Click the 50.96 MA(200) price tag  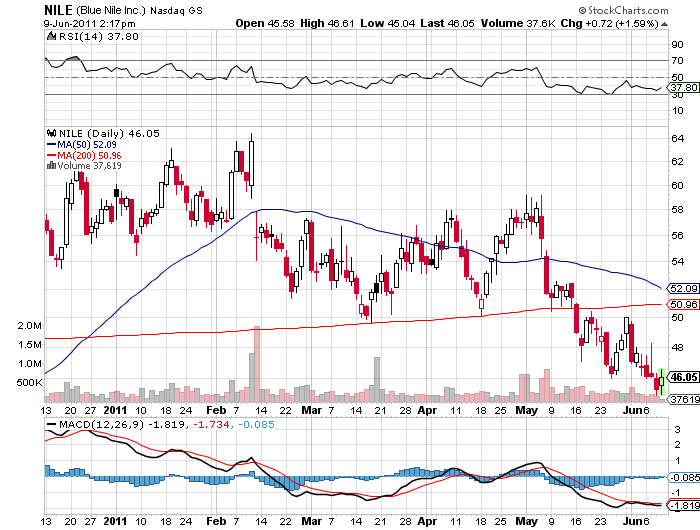click(683, 305)
